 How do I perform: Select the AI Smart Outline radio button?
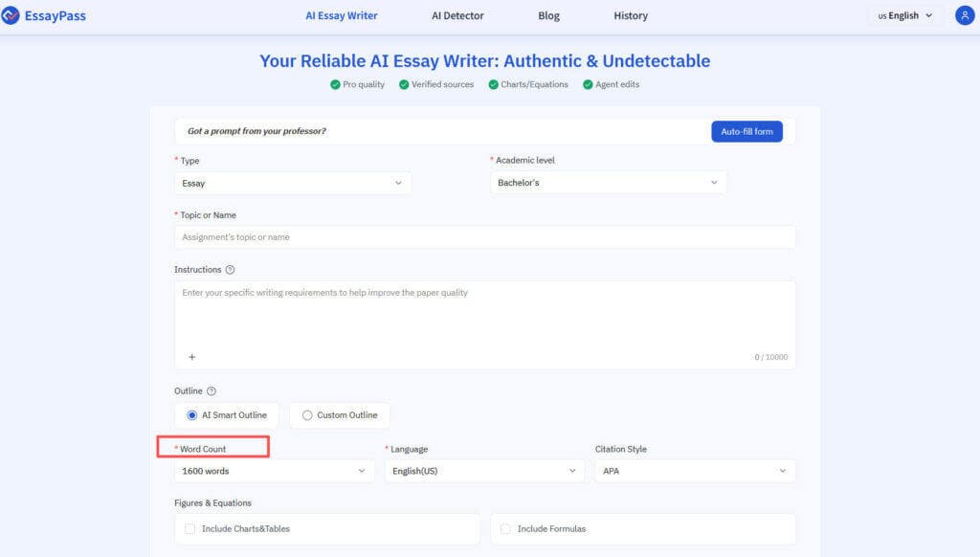[x=191, y=415]
